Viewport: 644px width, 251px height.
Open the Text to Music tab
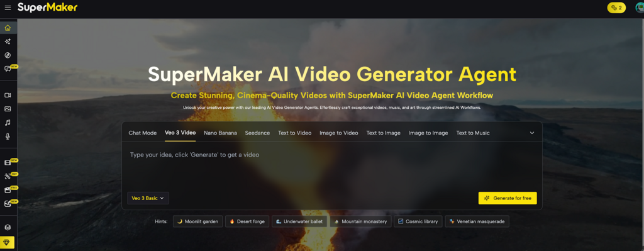click(x=473, y=133)
